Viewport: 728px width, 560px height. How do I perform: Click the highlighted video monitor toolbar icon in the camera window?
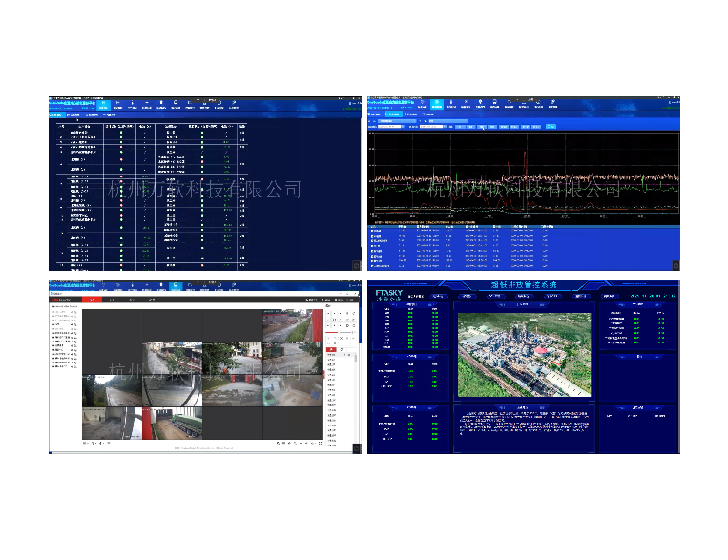point(176,287)
